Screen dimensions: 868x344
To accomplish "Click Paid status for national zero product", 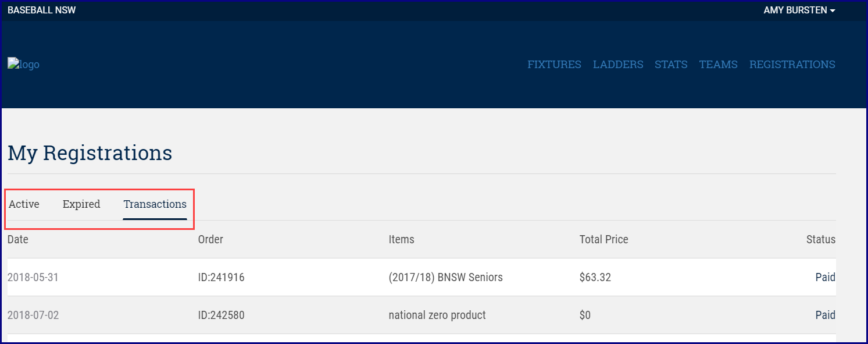I will [x=825, y=315].
